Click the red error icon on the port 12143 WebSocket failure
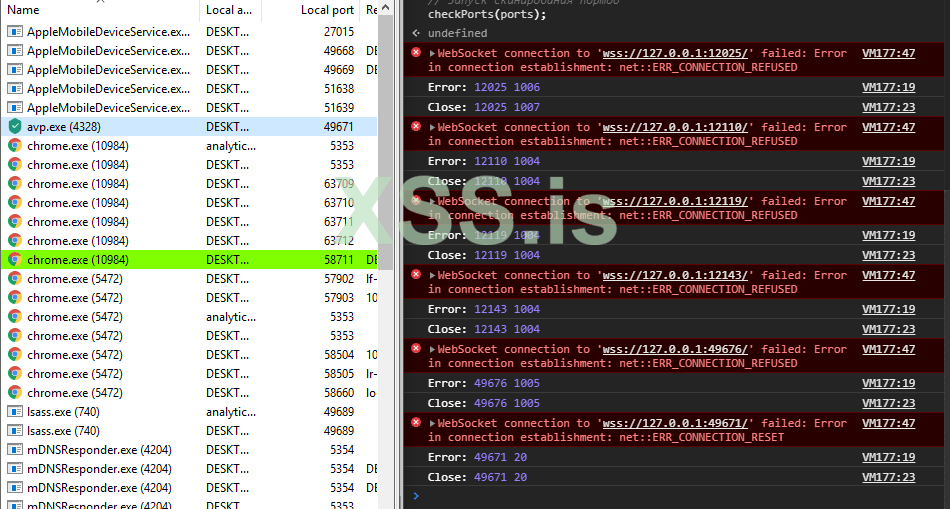950x509 pixels. 416,274
